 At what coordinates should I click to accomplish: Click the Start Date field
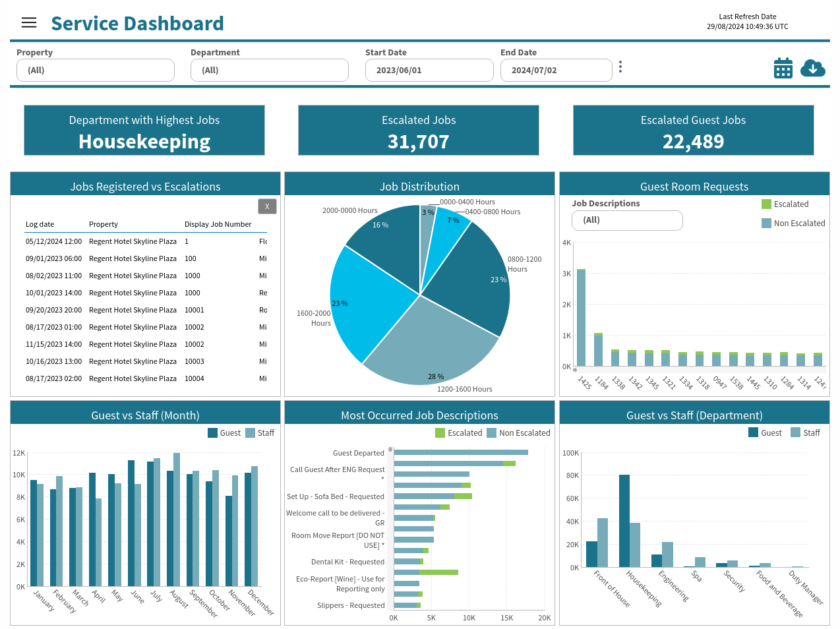click(429, 70)
